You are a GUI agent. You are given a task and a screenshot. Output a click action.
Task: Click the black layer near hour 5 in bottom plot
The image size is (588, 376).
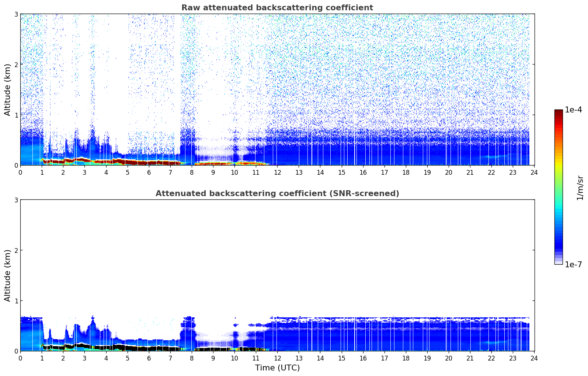tap(128, 347)
